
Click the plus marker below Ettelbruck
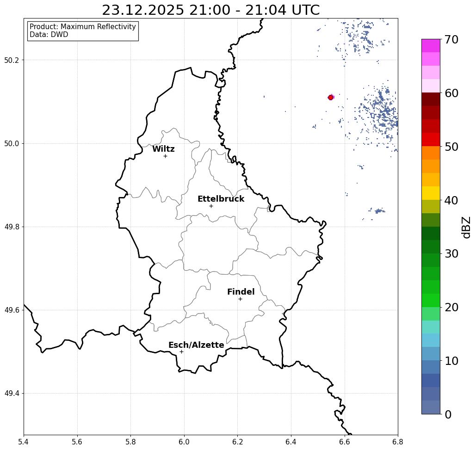coord(211,206)
